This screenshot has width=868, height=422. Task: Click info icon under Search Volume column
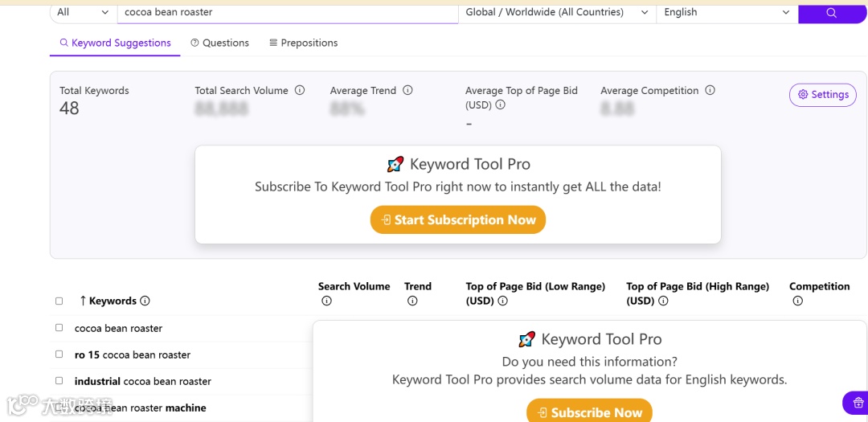(326, 301)
